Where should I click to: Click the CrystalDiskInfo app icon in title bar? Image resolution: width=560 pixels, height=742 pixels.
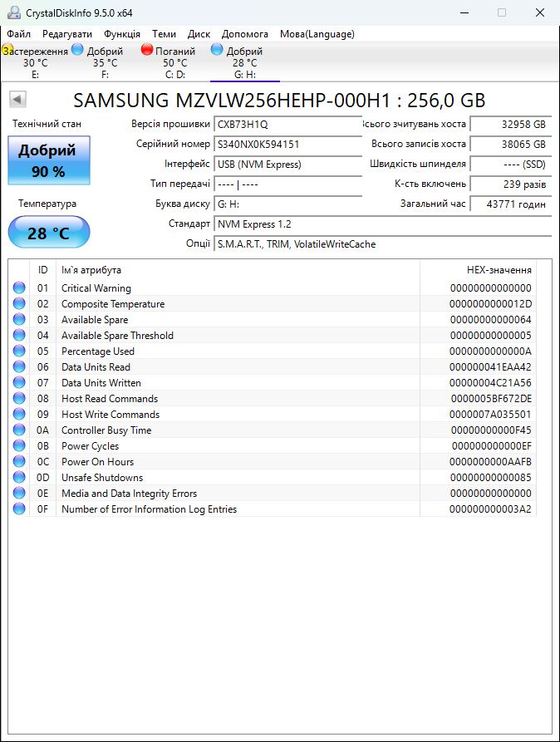tap(14, 12)
